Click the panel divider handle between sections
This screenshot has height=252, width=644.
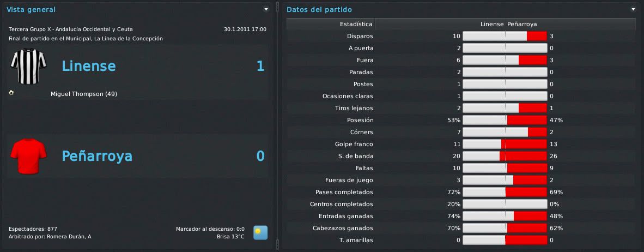click(x=277, y=126)
